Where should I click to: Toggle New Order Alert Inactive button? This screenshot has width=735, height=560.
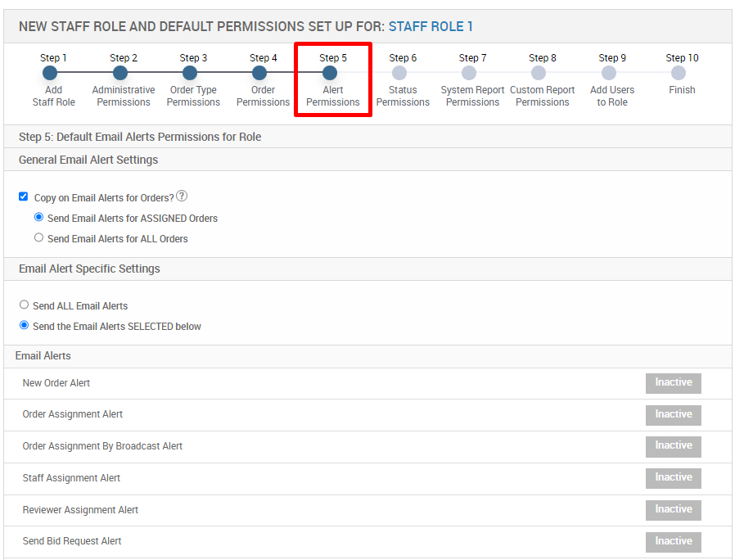[x=673, y=383]
